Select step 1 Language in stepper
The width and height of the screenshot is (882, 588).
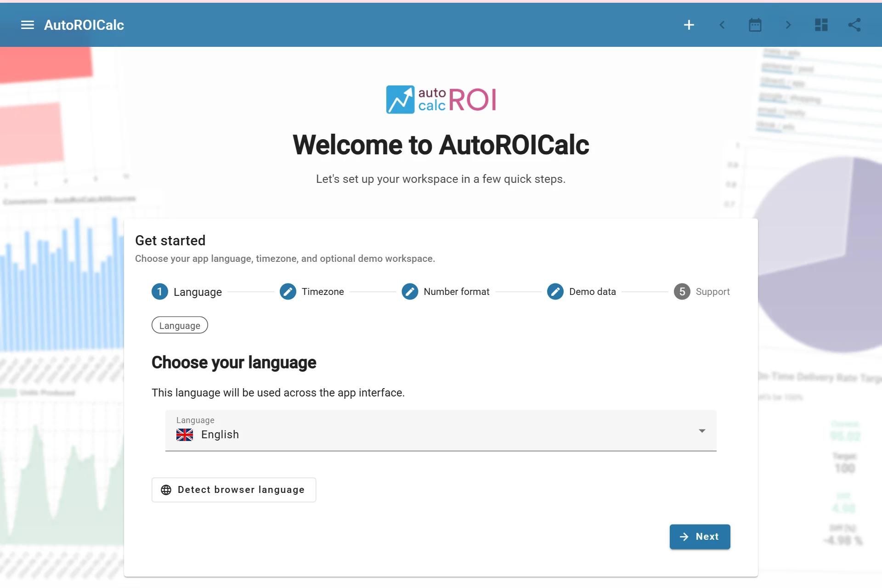187,292
